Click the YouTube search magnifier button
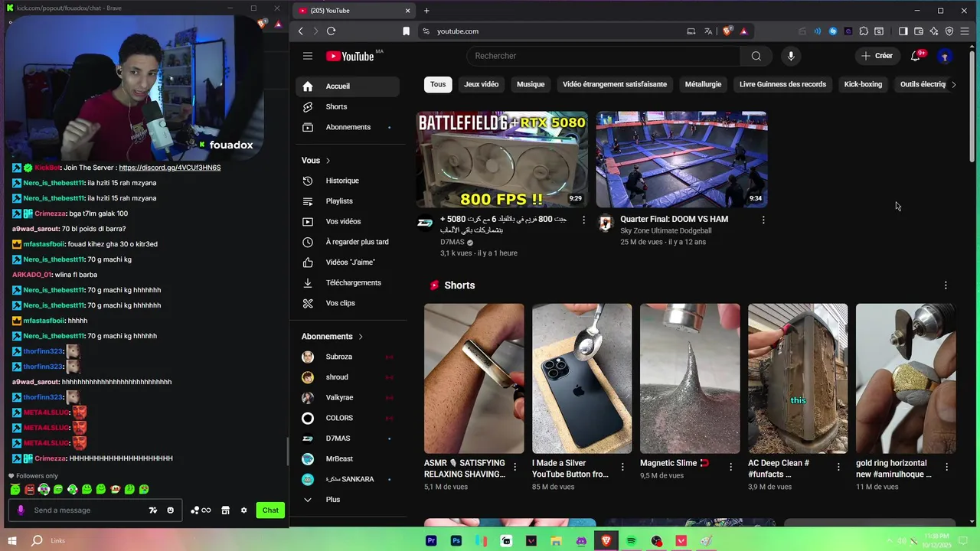Screen dimensions: 980x551 point(756,56)
